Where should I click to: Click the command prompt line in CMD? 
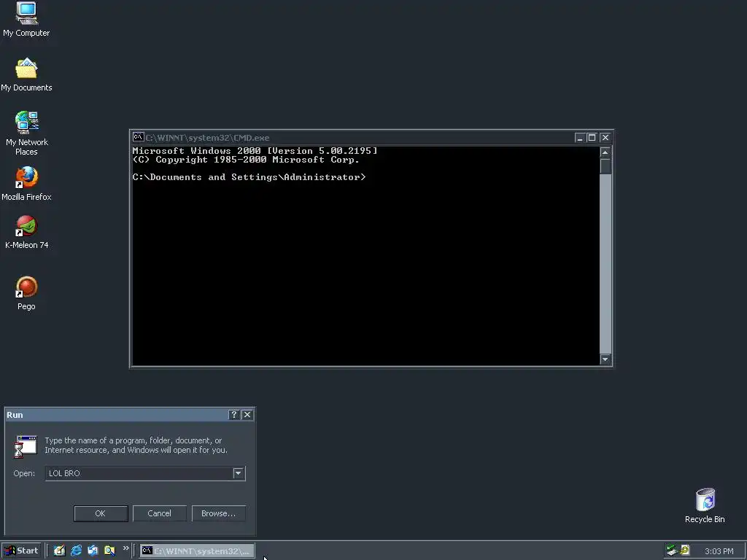tap(249, 177)
